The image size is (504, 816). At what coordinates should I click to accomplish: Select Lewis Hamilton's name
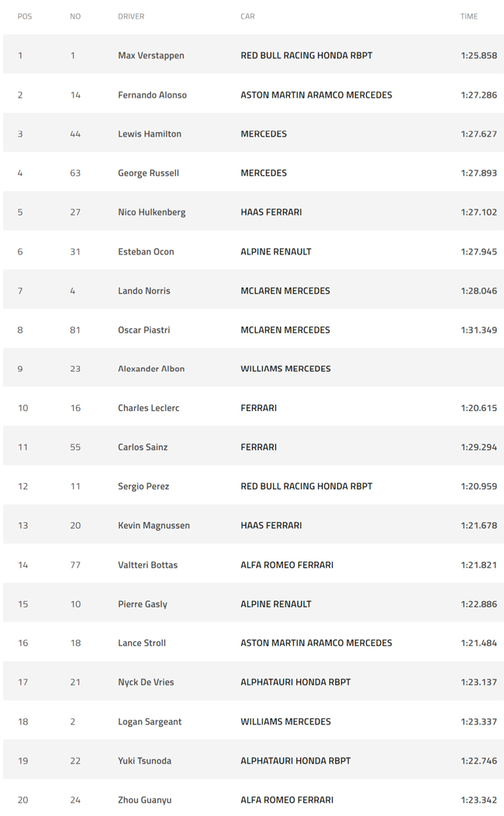pyautogui.click(x=150, y=134)
